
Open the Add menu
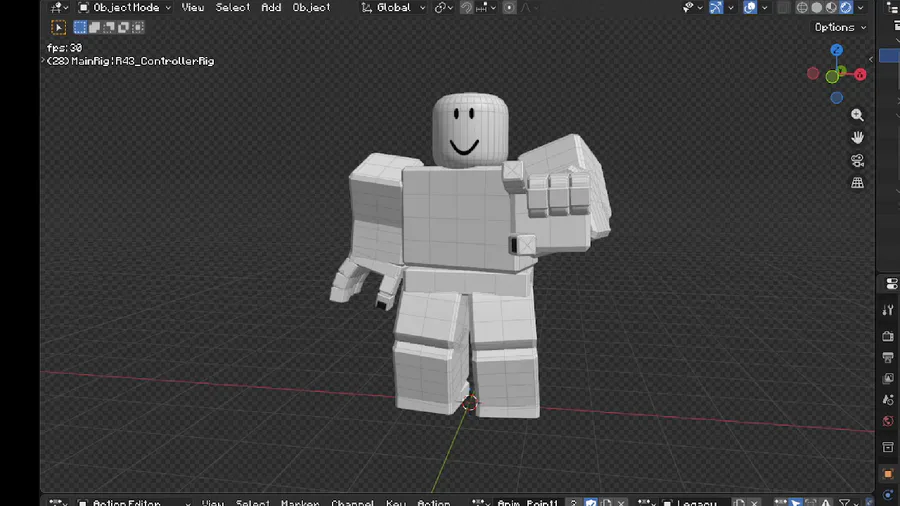tap(271, 7)
